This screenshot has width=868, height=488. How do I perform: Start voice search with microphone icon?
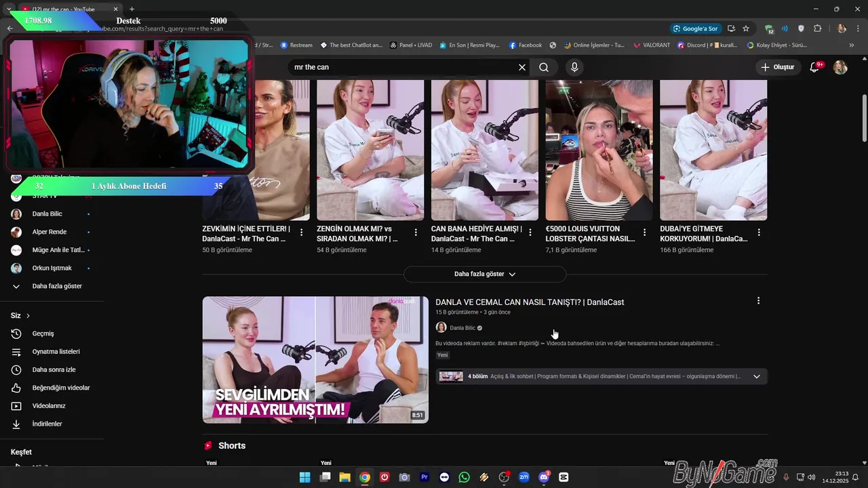(574, 67)
